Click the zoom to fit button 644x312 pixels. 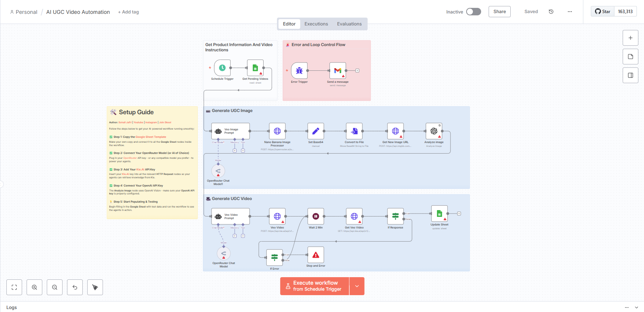tap(14, 287)
